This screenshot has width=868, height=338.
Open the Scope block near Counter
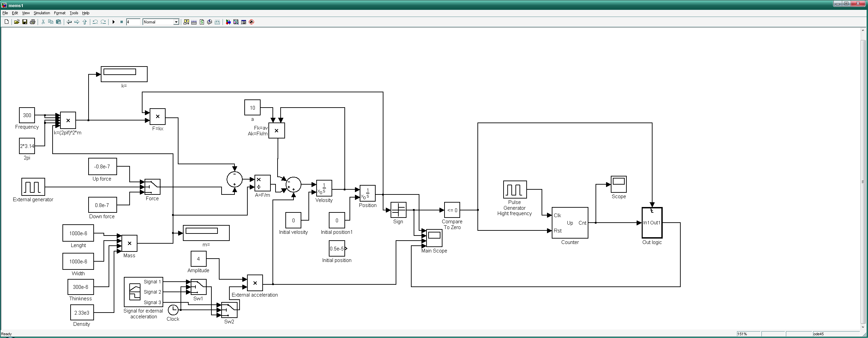[x=619, y=184]
